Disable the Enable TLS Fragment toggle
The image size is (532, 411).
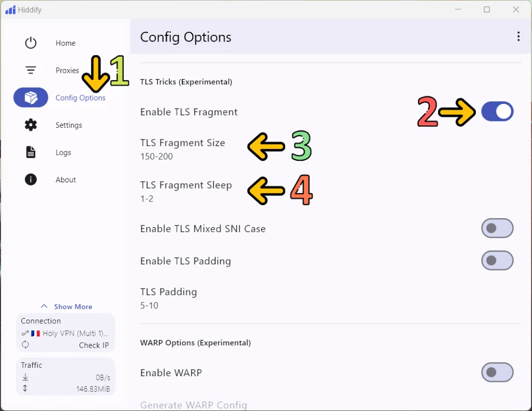(x=497, y=111)
